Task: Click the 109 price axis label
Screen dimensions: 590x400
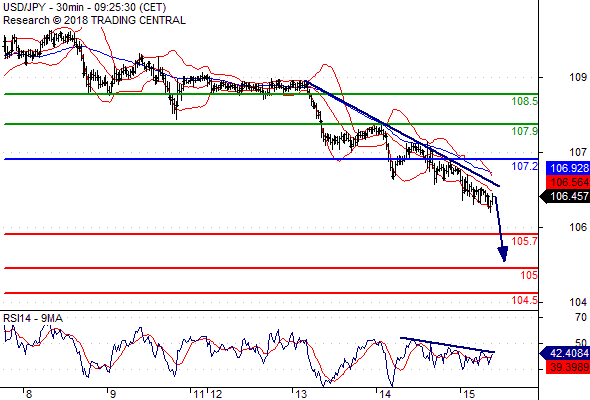Action: pyautogui.click(x=578, y=78)
